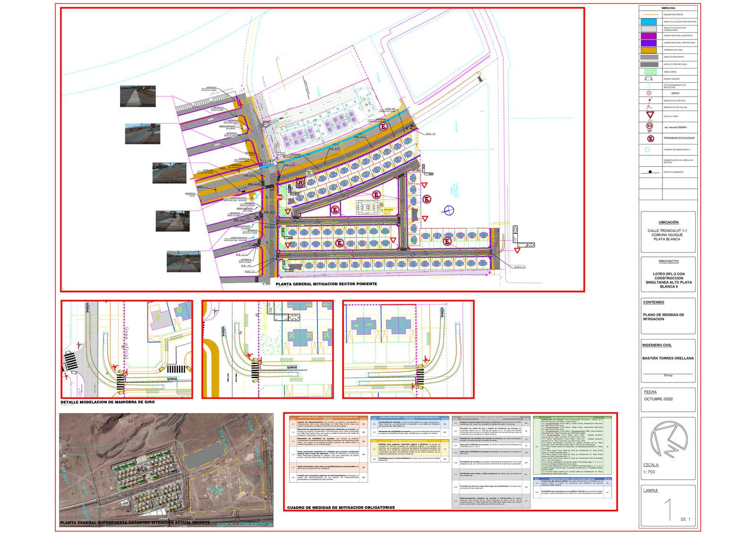Open the satellite catastro overlay image
Viewport: 756px width, 534px height.
(166, 471)
